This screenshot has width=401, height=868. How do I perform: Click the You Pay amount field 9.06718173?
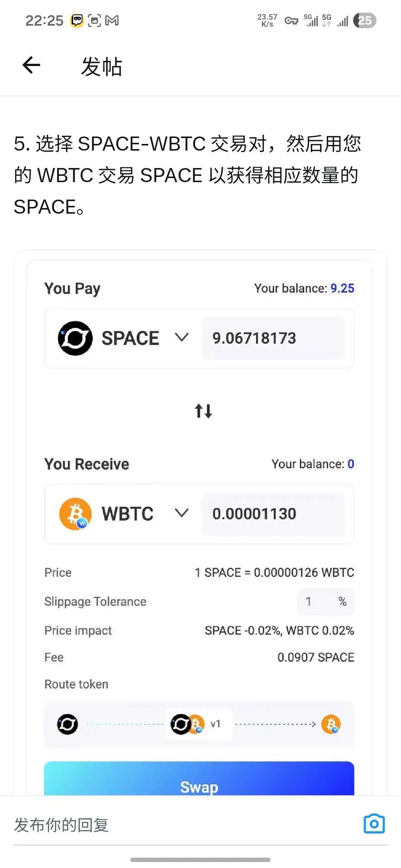273,338
